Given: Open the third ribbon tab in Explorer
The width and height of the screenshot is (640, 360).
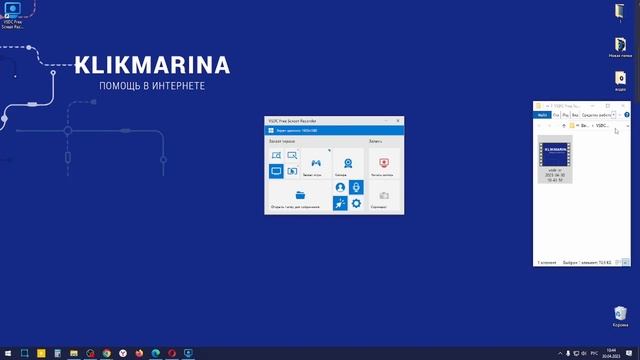Looking at the screenshot, I should point(565,115).
